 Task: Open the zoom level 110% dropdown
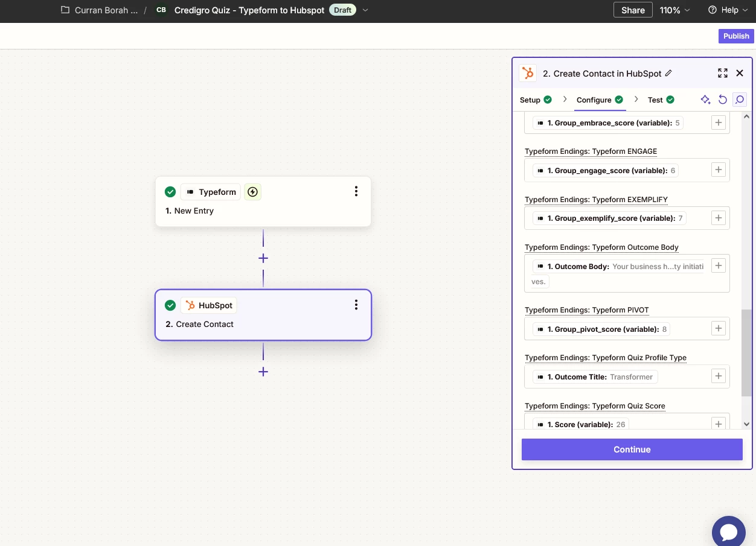675,10
